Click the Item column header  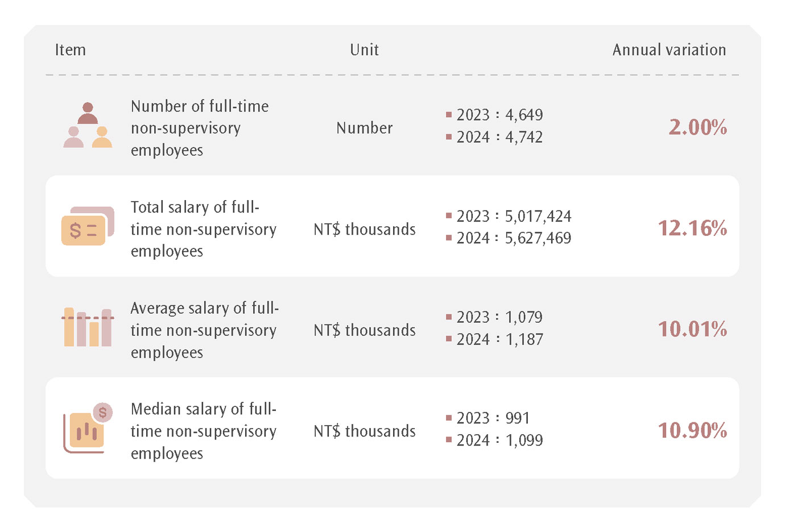pyautogui.click(x=71, y=50)
